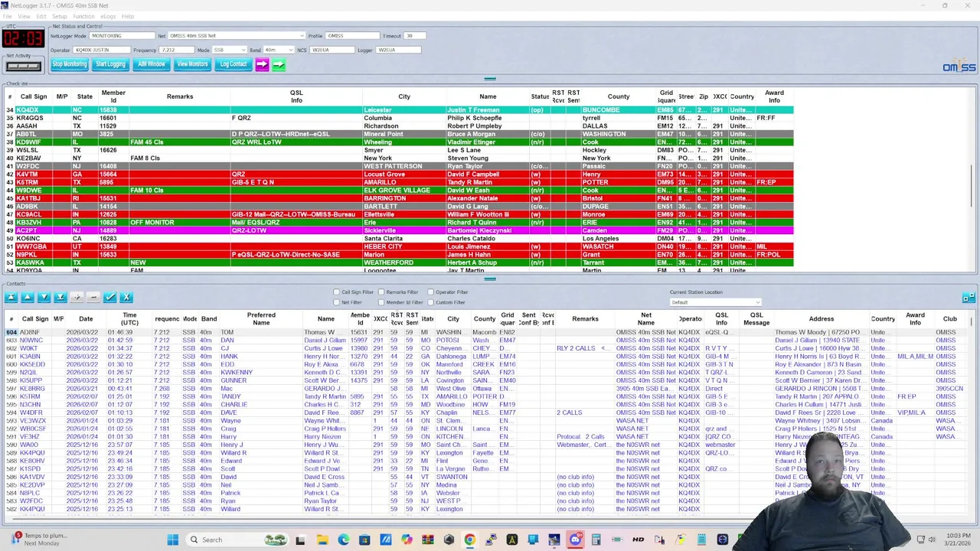This screenshot has height=551, width=980.
Task: Click the magenta arrow button beside Log Contact
Action: click(262, 64)
